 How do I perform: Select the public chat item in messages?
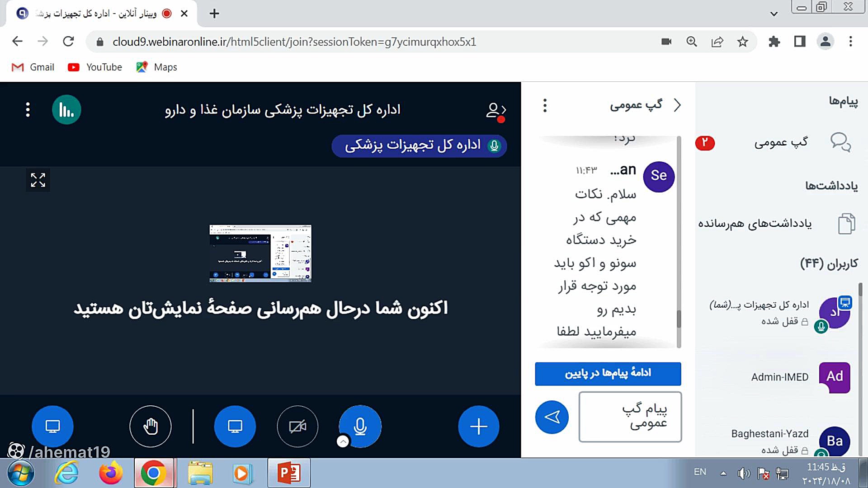781,142
